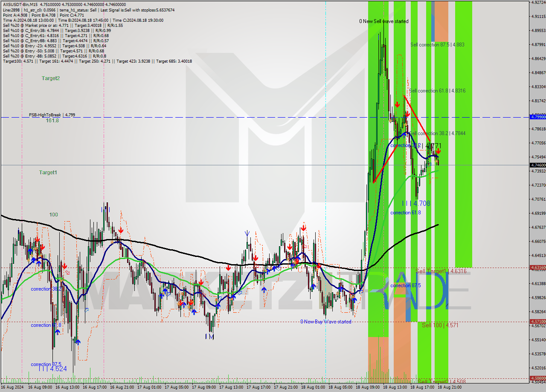The height and width of the screenshot is (392, 546).
Task: Click the 4.59826 price axis label
Action: click(x=539, y=298)
